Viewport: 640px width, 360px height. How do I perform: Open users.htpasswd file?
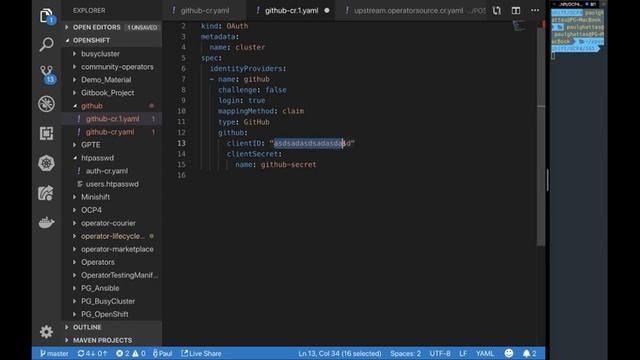tap(112, 184)
